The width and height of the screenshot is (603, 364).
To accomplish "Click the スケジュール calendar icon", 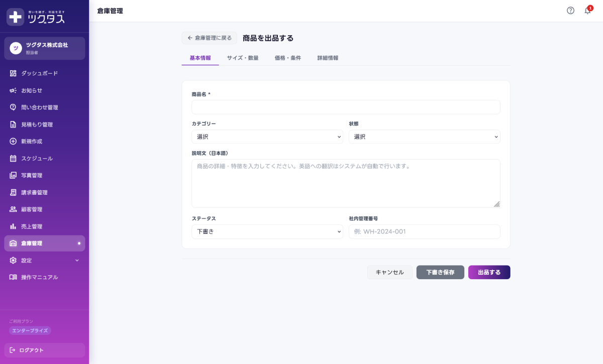I will [x=13, y=159].
